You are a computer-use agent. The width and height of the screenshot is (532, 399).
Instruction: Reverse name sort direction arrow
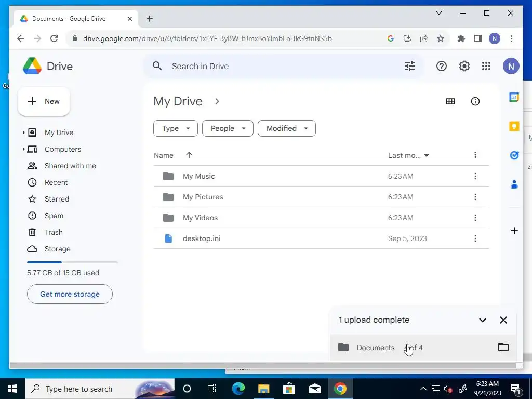pyautogui.click(x=189, y=155)
